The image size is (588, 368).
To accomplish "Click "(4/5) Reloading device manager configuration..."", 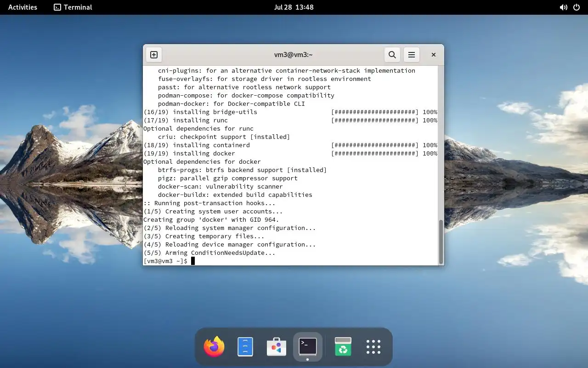I will click(230, 245).
